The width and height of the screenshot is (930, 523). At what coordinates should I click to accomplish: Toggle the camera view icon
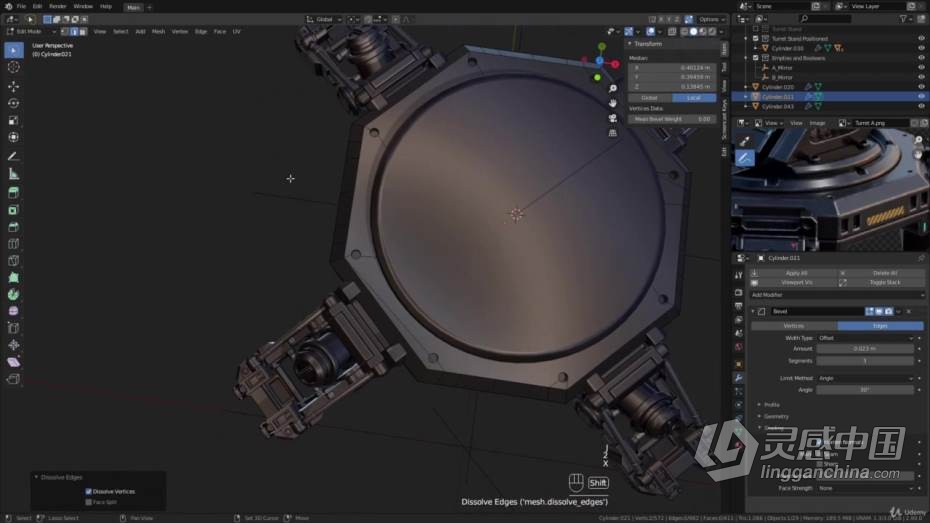(613, 118)
